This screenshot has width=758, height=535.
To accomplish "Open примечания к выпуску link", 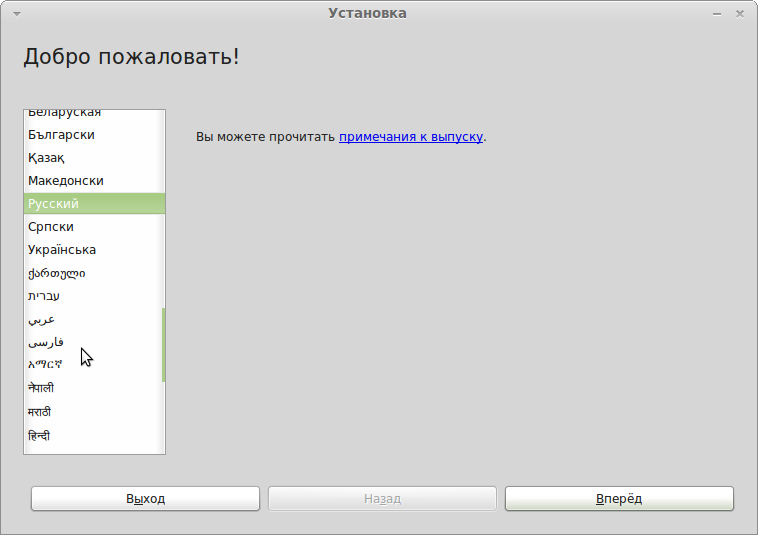I will [411, 137].
